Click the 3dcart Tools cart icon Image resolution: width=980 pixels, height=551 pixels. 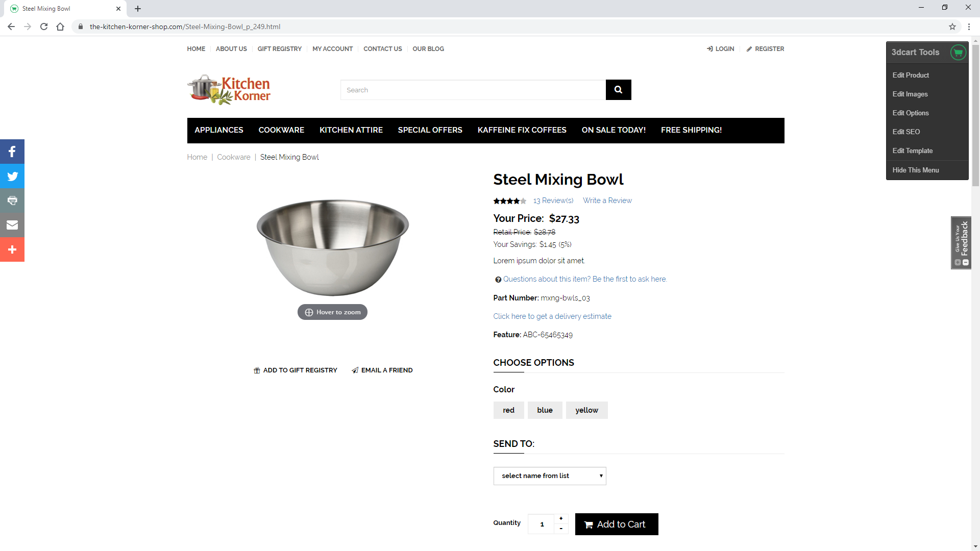pyautogui.click(x=958, y=52)
